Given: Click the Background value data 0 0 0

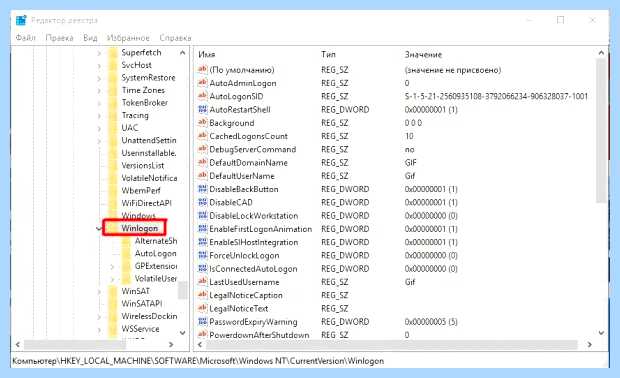Looking at the screenshot, I should pos(413,123).
